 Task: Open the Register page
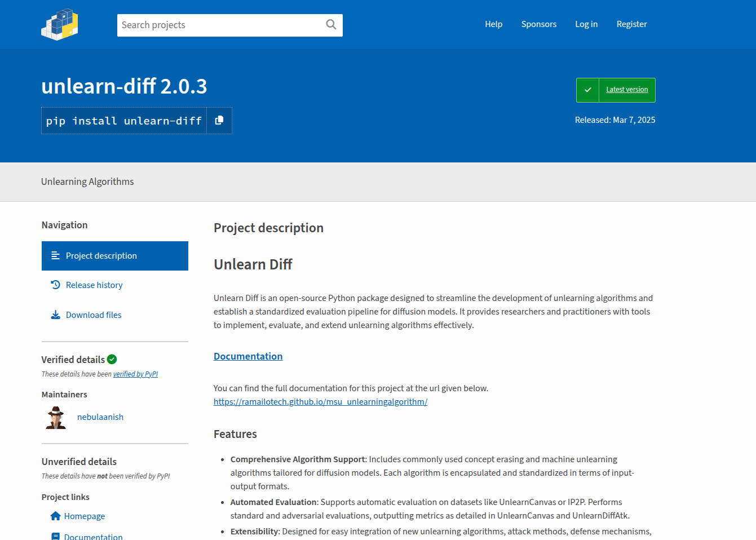(631, 24)
